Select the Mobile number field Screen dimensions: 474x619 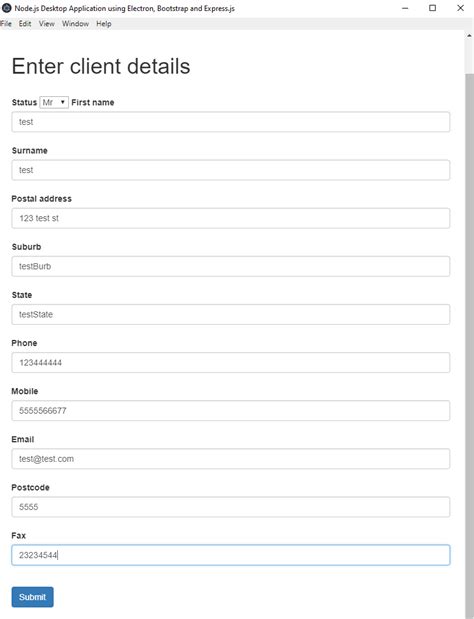(230, 411)
